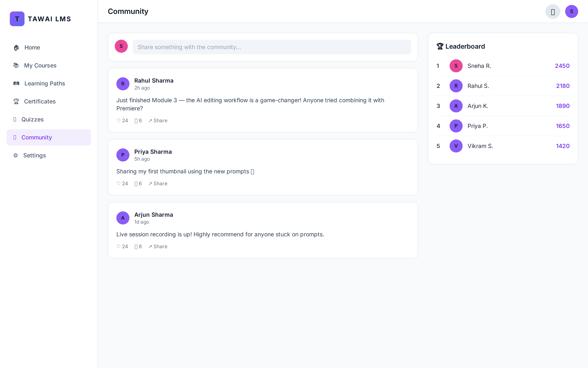Click the 2450 points score
588x368 pixels.
[562, 66]
